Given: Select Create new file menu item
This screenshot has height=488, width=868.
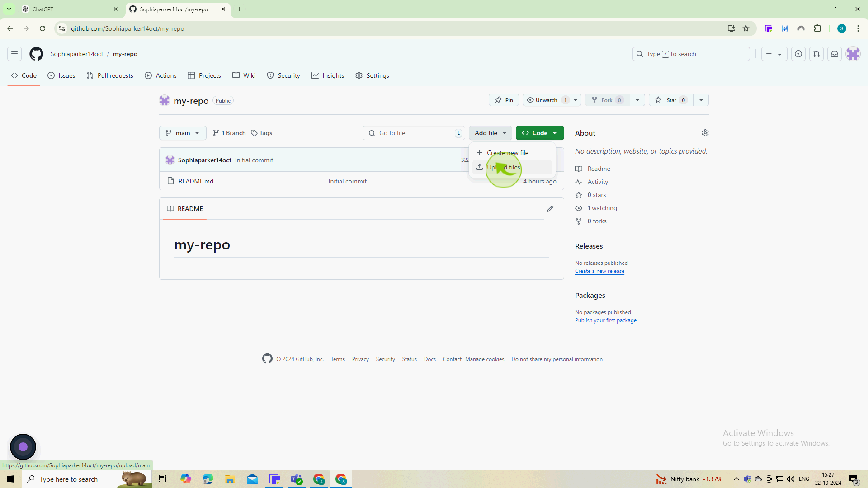Looking at the screenshot, I should click(x=512, y=153).
